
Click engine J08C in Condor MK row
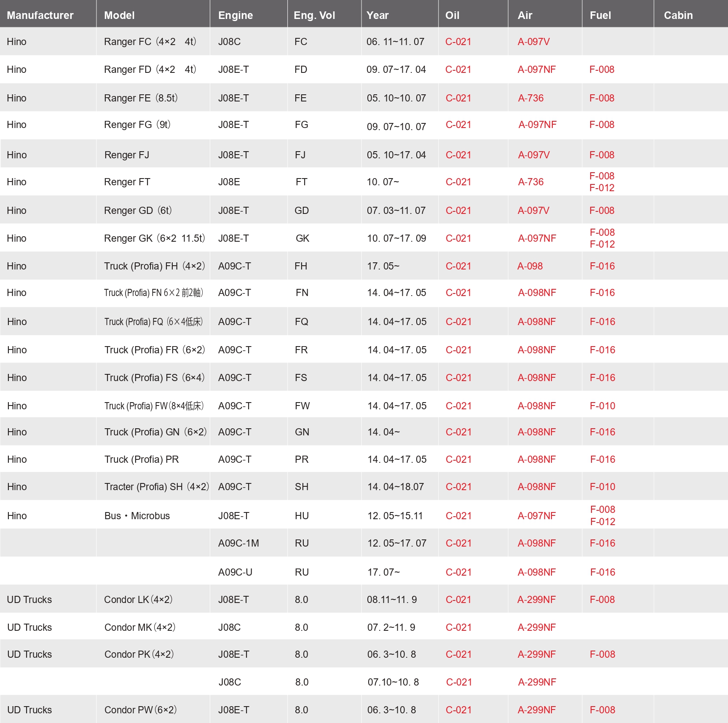pyautogui.click(x=229, y=627)
